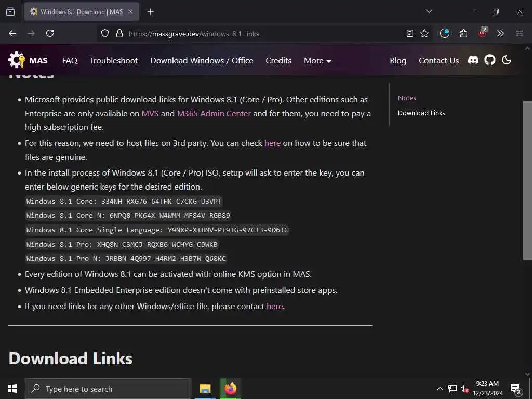
Task: Open Firefox View icon in tab strip
Action: pyautogui.click(x=10, y=11)
